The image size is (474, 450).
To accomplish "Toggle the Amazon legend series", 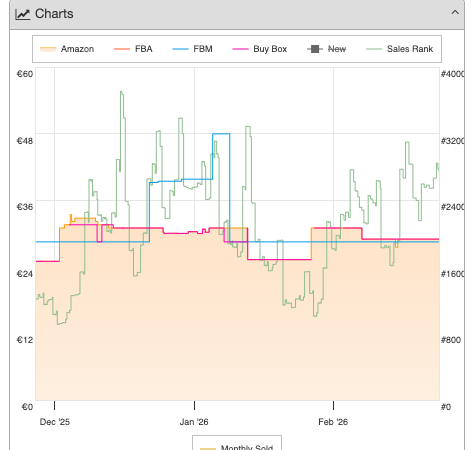I will [67, 49].
